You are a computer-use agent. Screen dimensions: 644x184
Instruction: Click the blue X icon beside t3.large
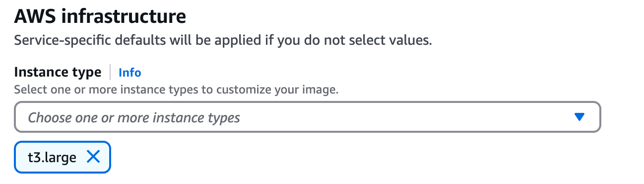tap(93, 158)
